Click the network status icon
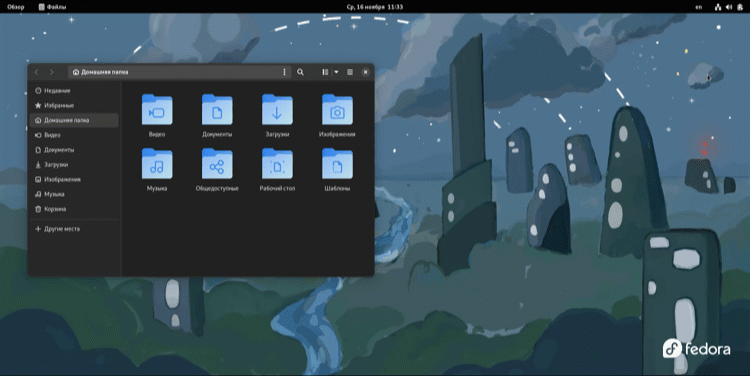 718,7
